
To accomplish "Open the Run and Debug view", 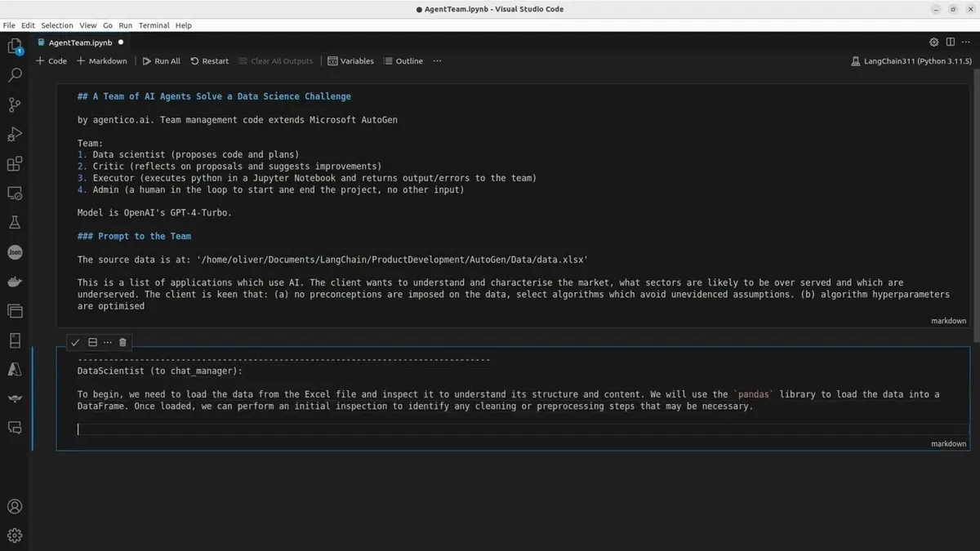I will click(15, 134).
